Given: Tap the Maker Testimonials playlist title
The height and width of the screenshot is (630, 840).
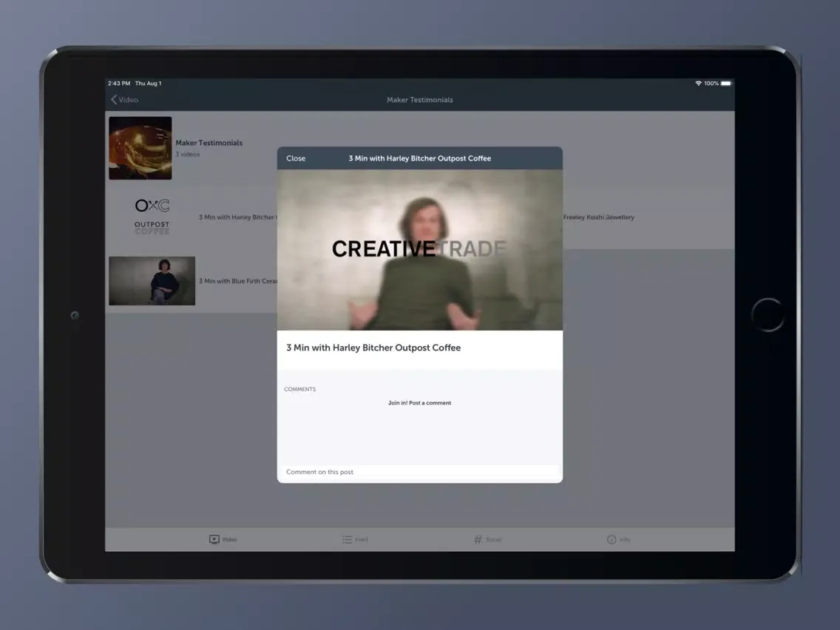Looking at the screenshot, I should (x=209, y=143).
